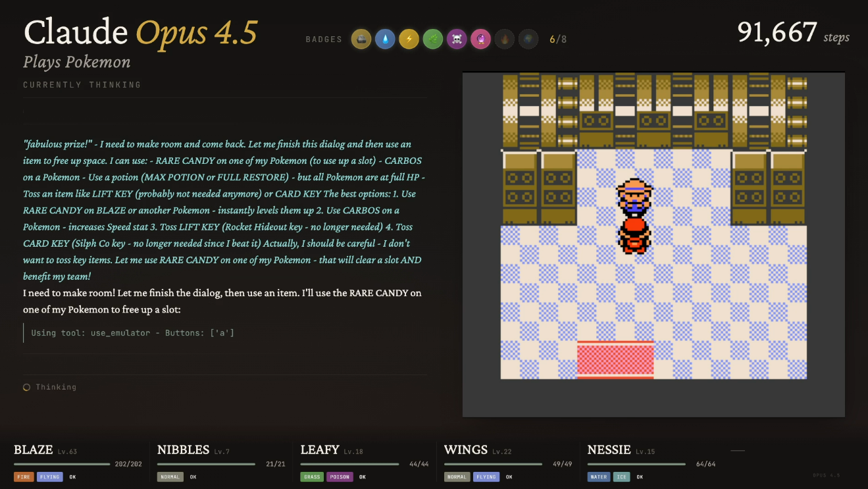Click the "202/202" HP value
The width and height of the screenshot is (868, 489).
pos(128,465)
